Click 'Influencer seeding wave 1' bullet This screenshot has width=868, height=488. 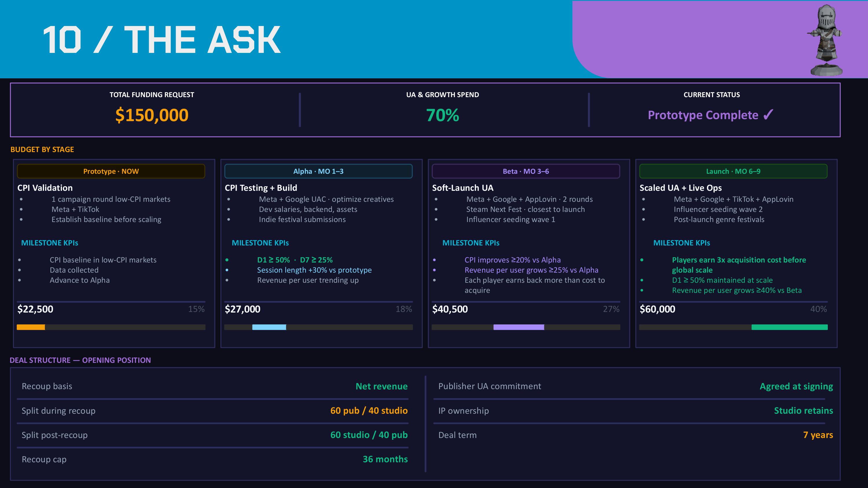[x=510, y=219]
